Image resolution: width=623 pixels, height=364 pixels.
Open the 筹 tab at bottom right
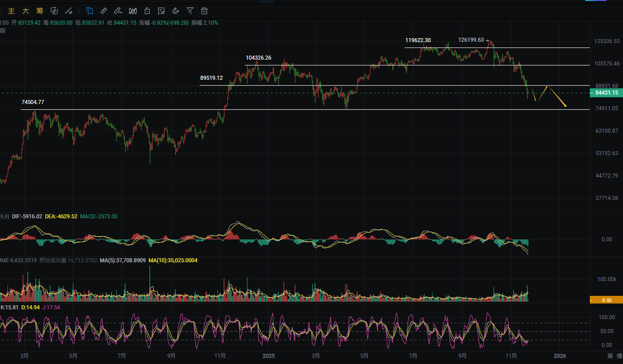[x=610, y=356]
